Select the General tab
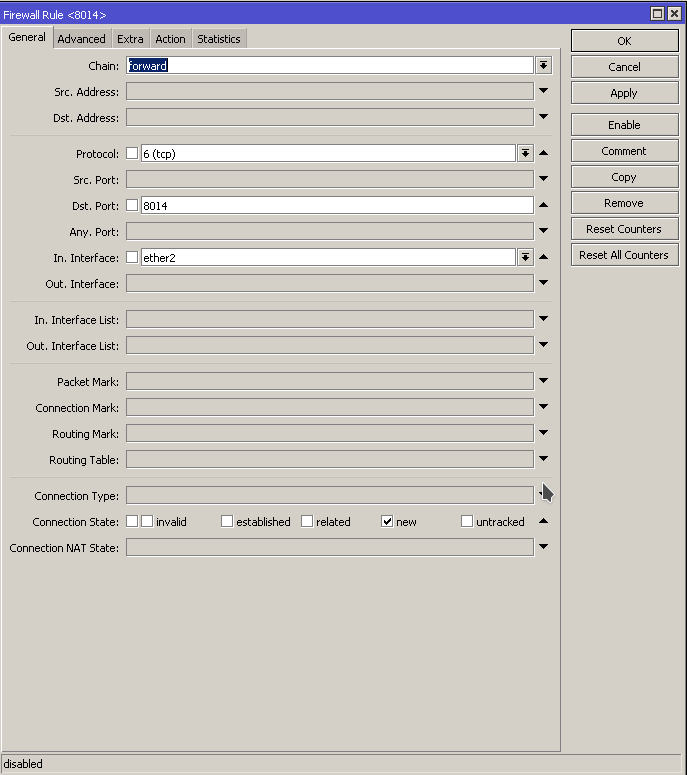Viewport: 687px width, 775px height. (x=27, y=37)
